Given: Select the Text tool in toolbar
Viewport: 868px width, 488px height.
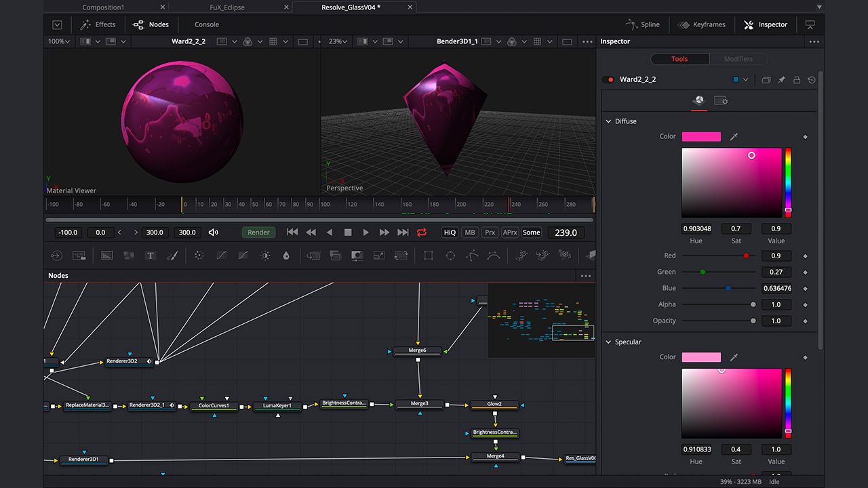Looking at the screenshot, I should (x=151, y=256).
